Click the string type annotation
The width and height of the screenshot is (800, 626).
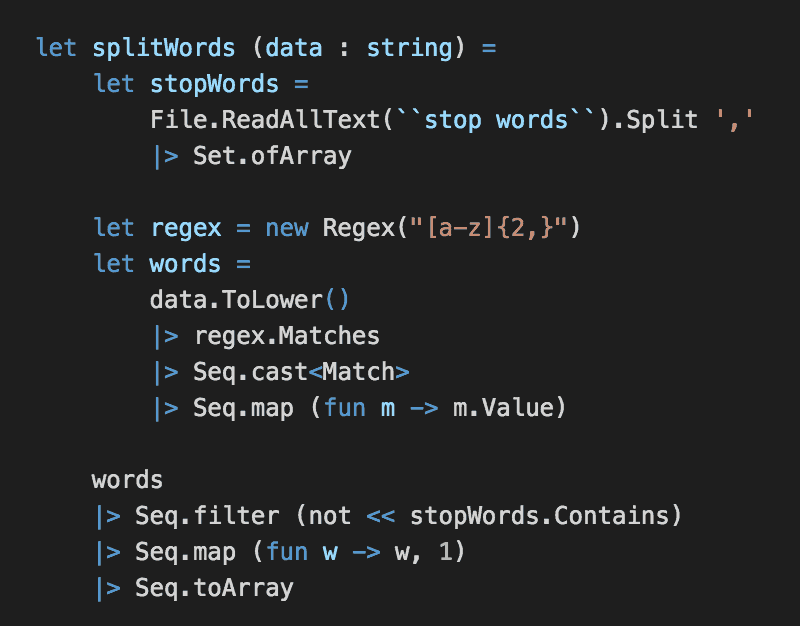coord(409,47)
